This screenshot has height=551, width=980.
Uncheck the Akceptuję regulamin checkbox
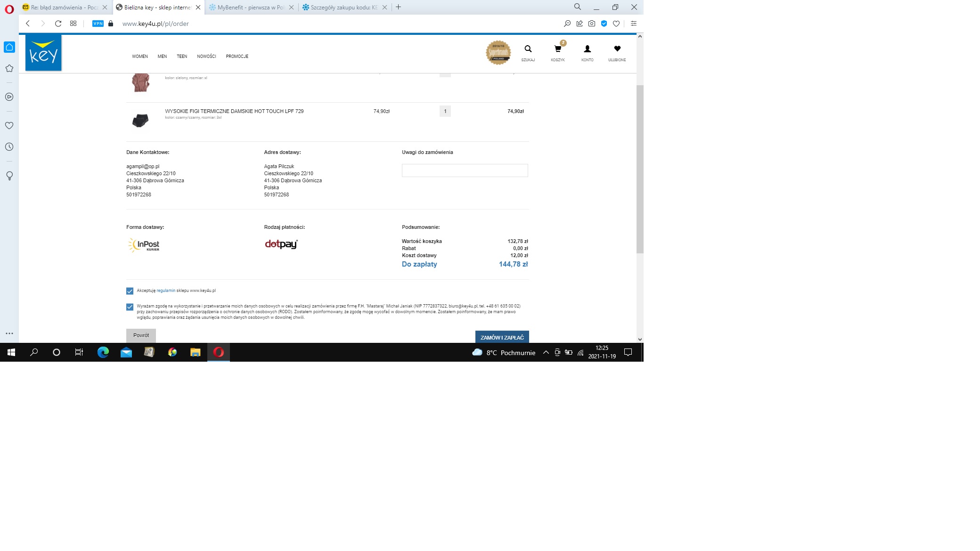click(130, 291)
